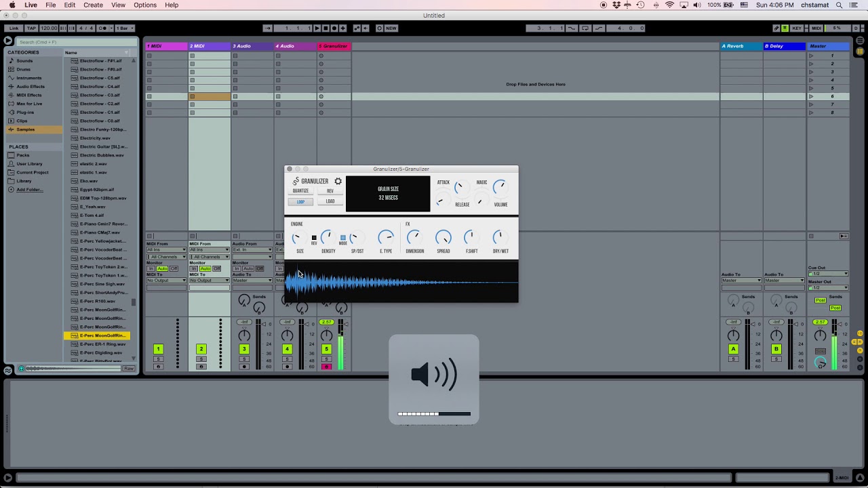Click the Play button in the transport bar
The height and width of the screenshot is (488, 868).
(317, 28)
